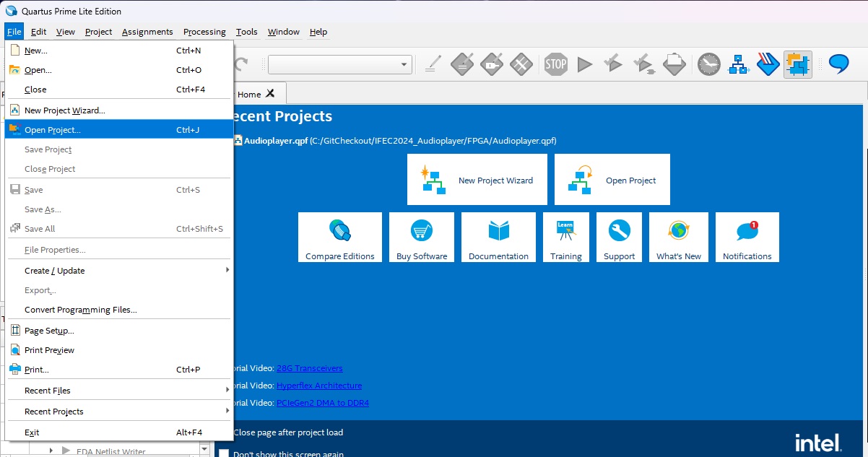Close the Home tab with its X
Screen dimensions: 868x457
270,94
